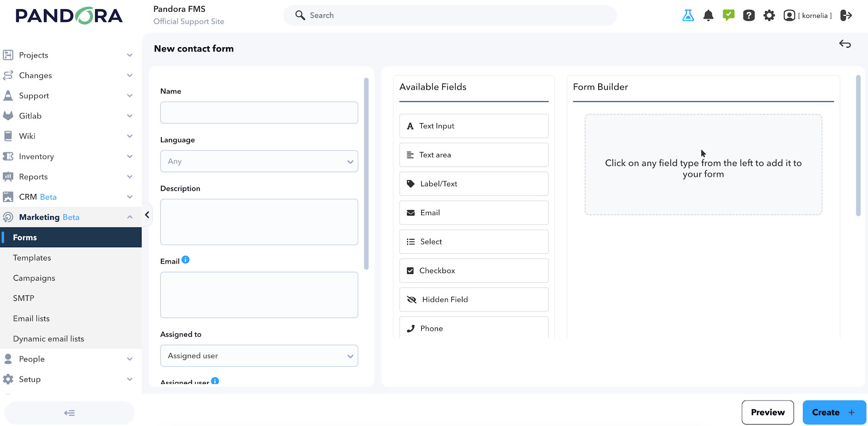868x426 pixels.
Task: Click the Marketing sidebar icon
Action: 8,217
